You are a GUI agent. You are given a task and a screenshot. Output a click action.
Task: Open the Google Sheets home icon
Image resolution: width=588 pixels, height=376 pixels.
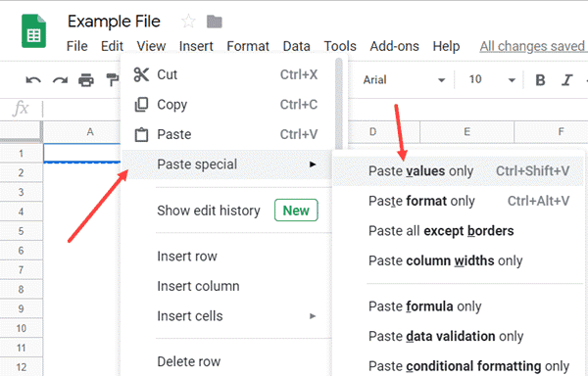tap(33, 31)
